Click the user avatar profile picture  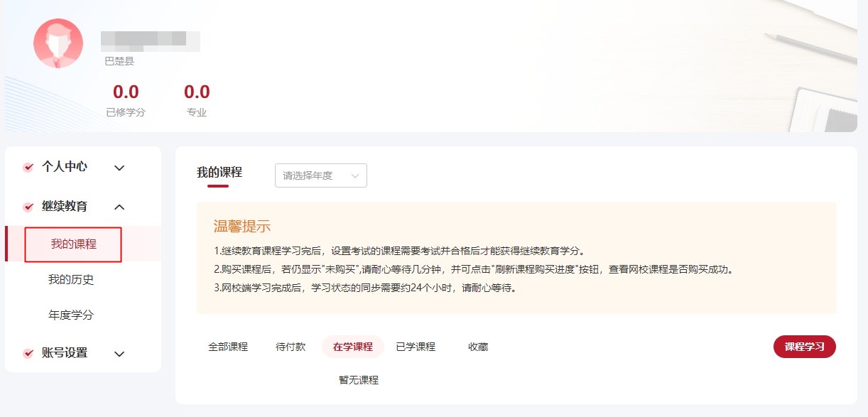(x=58, y=43)
